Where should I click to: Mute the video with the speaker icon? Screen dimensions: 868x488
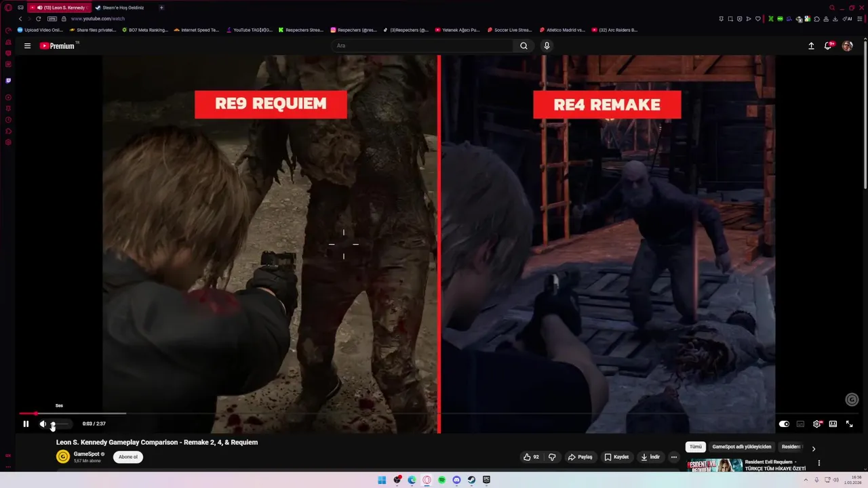(43, 424)
